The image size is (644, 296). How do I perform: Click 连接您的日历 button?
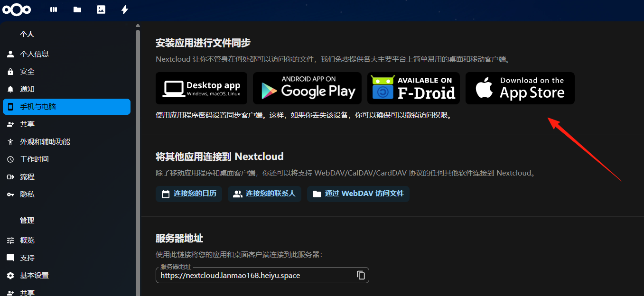(189, 194)
